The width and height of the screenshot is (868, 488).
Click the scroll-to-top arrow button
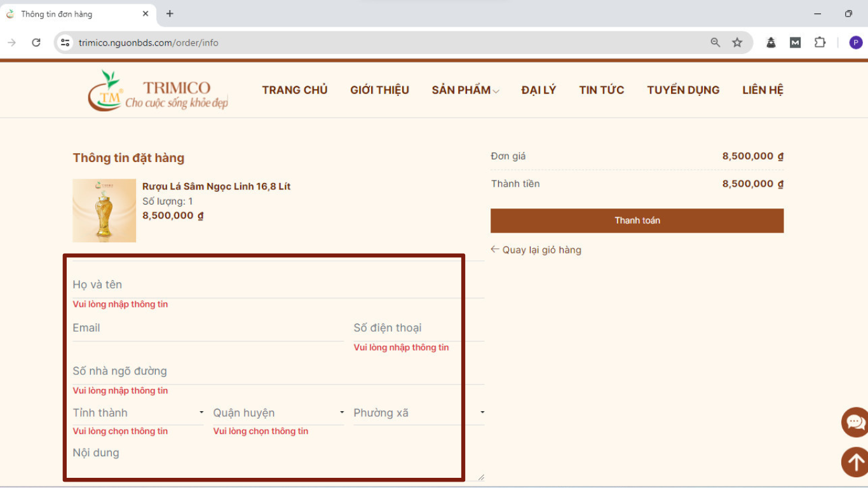pos(855,462)
